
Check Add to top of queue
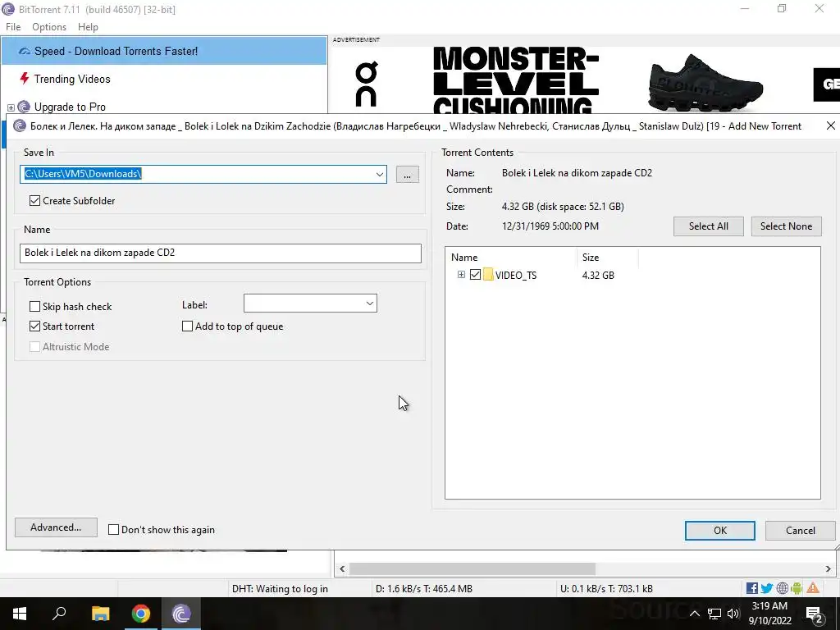(x=188, y=326)
